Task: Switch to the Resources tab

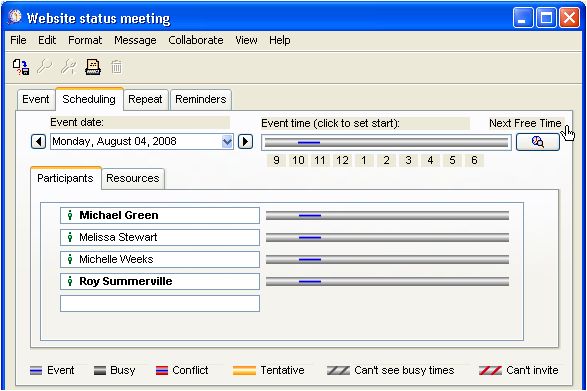Action: tap(133, 179)
